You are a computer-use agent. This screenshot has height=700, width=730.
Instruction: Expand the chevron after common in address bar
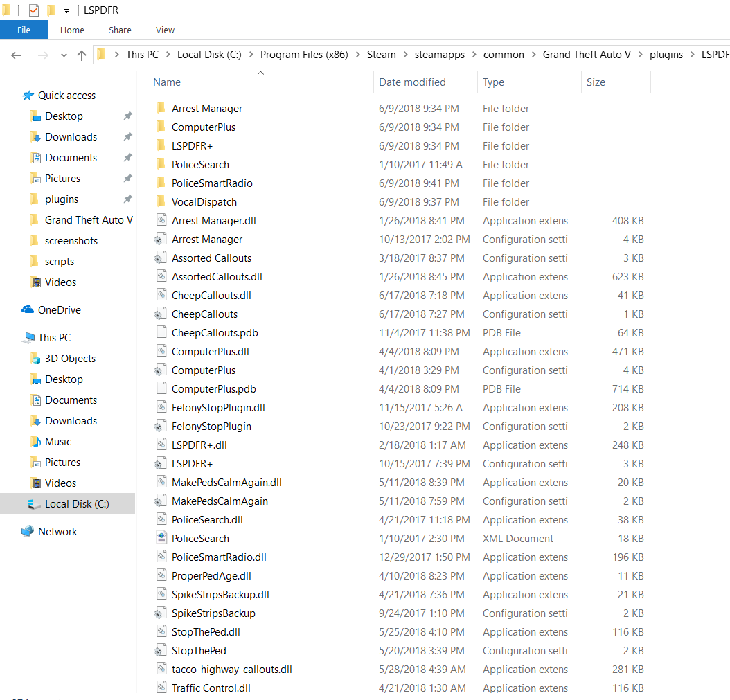pos(533,55)
